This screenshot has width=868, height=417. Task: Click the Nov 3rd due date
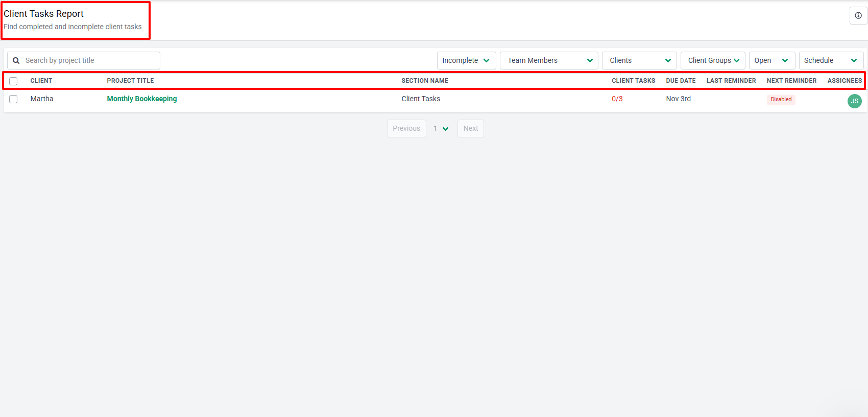click(x=678, y=99)
